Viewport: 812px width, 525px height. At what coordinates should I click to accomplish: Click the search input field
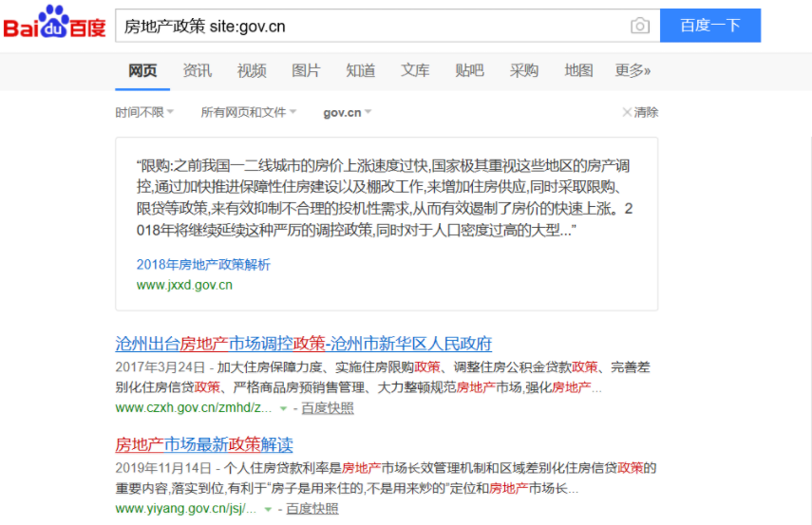(x=370, y=26)
